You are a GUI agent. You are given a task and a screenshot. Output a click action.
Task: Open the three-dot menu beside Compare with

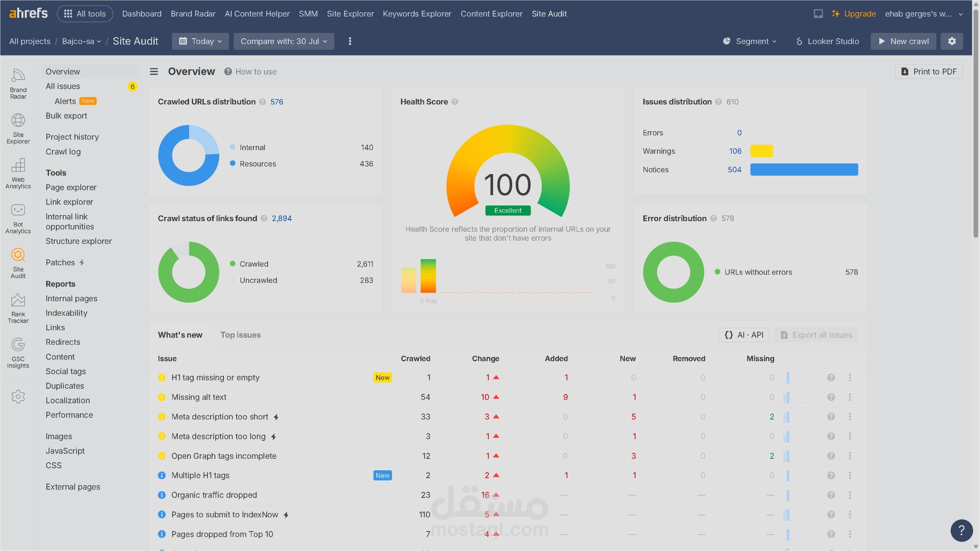point(350,41)
